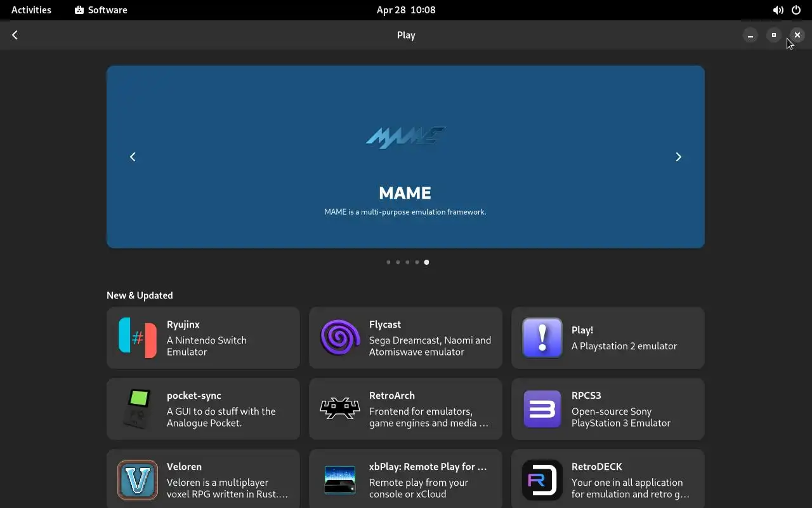The width and height of the screenshot is (812, 508).
Task: Click the Flycast purple spiral icon
Action: pos(340,338)
